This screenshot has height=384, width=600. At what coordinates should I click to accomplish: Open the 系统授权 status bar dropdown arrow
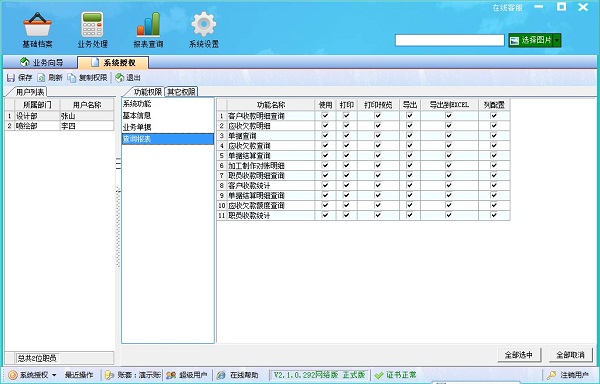point(54,375)
